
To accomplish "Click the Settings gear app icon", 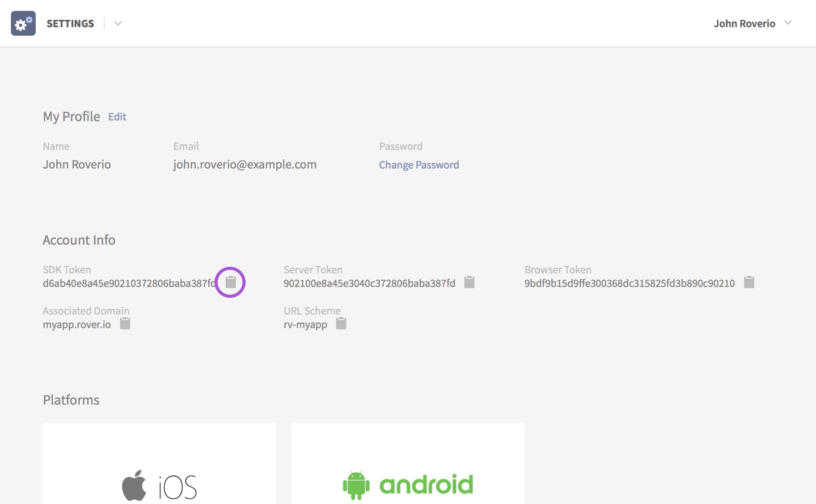I will (23, 23).
